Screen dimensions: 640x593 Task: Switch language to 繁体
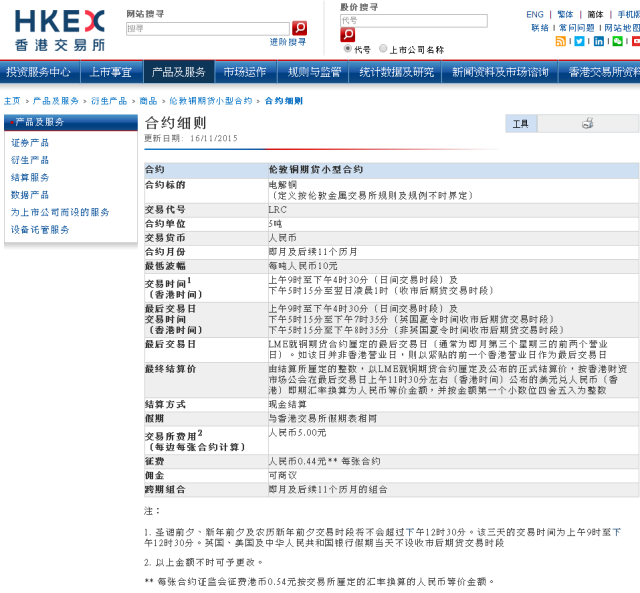(x=565, y=15)
